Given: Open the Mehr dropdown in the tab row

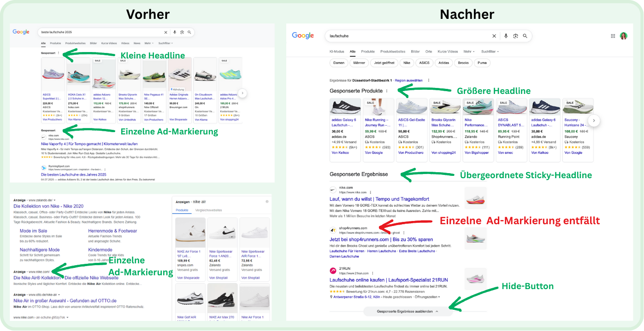Looking at the screenshot, I should pos(468,51).
